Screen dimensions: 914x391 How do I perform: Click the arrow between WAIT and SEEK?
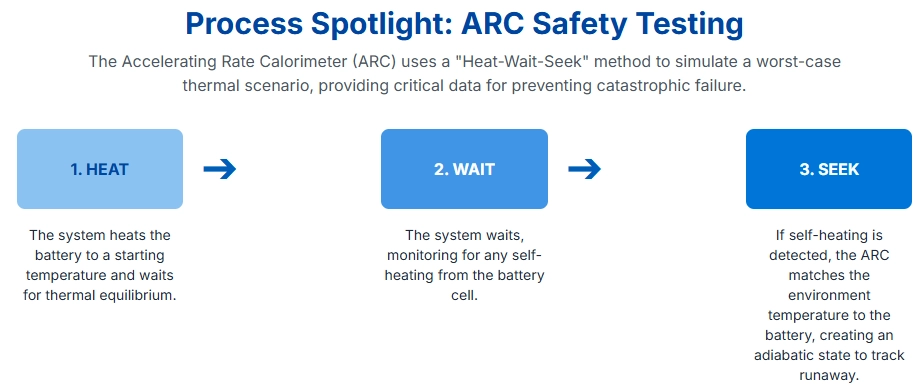pyautogui.click(x=584, y=169)
